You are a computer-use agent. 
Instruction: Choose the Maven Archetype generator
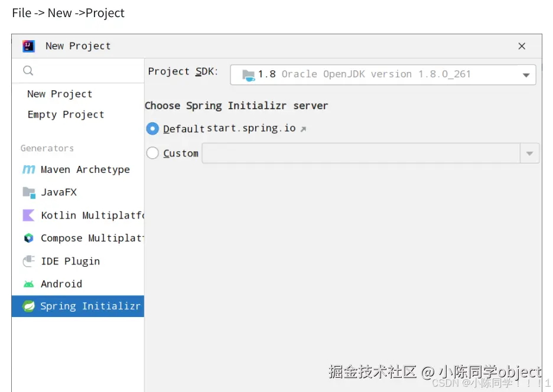click(x=85, y=169)
